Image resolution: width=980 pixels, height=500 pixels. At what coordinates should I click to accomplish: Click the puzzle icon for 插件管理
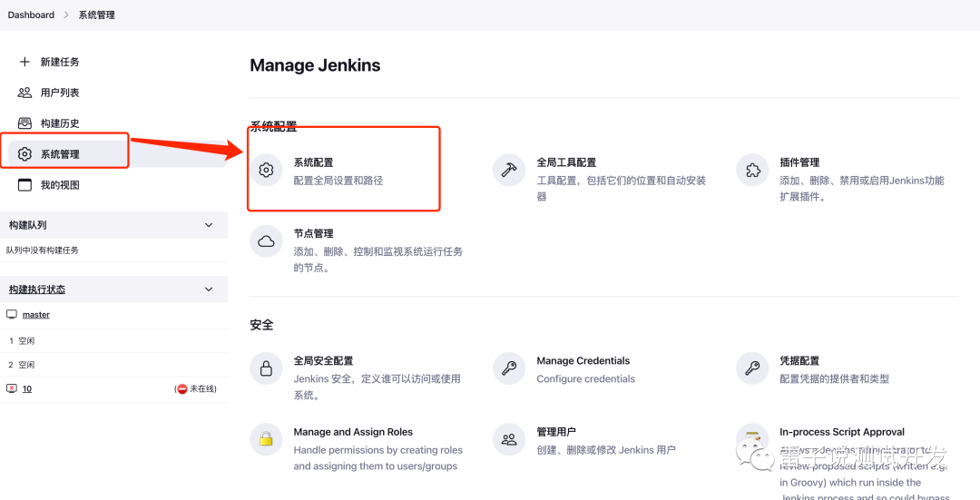click(752, 170)
